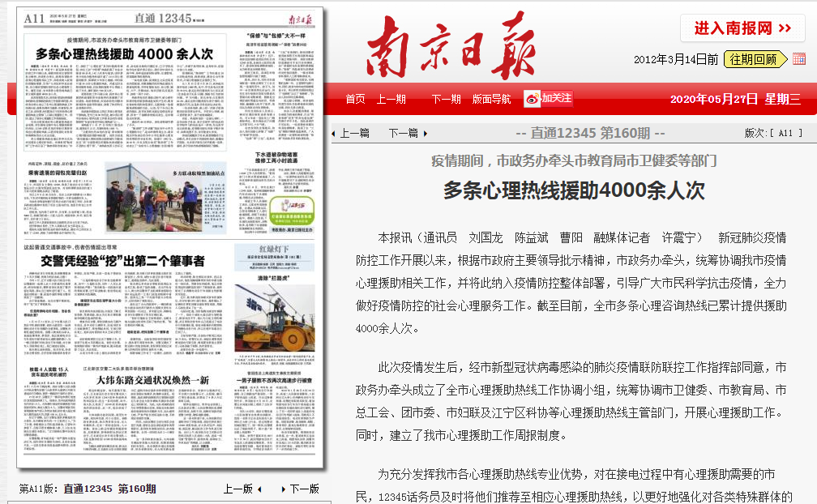Open article 交警凭经验"挖"出第二个肇事者 on page
The width and height of the screenshot is (817, 504).
tap(122, 261)
